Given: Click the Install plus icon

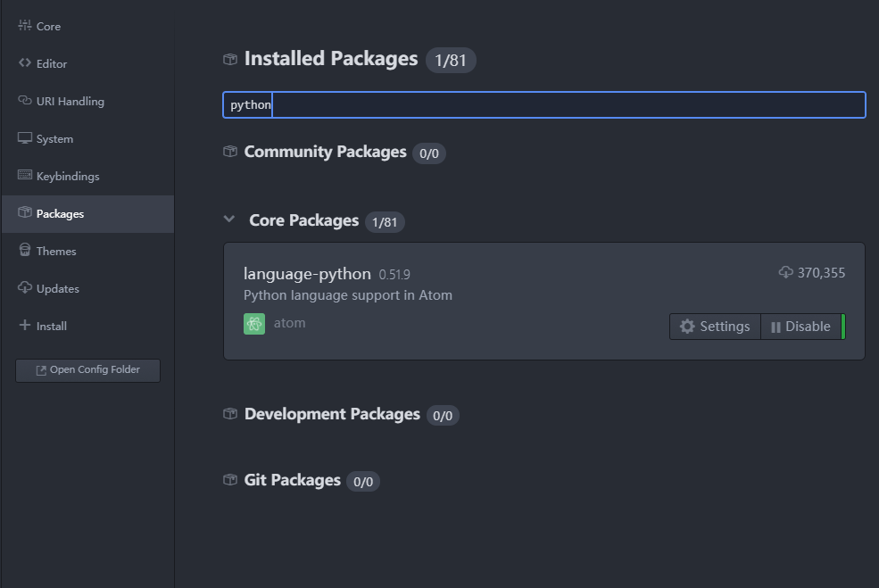Looking at the screenshot, I should tap(25, 326).
